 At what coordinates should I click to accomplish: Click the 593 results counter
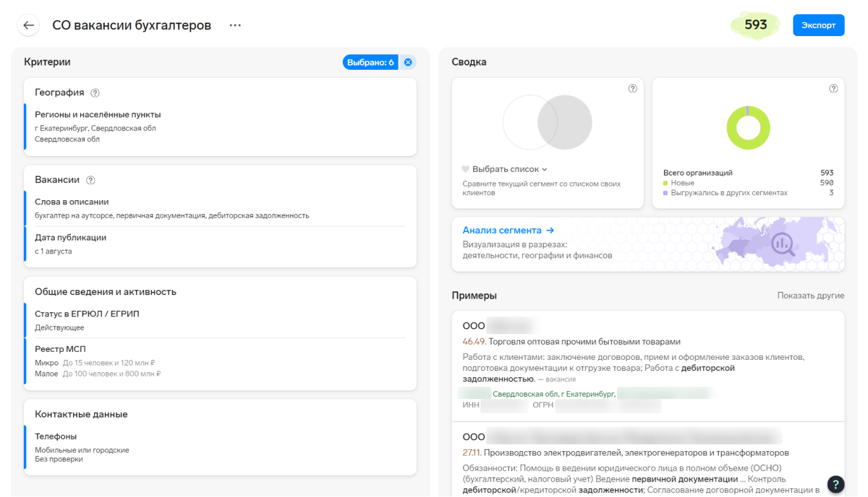(756, 25)
